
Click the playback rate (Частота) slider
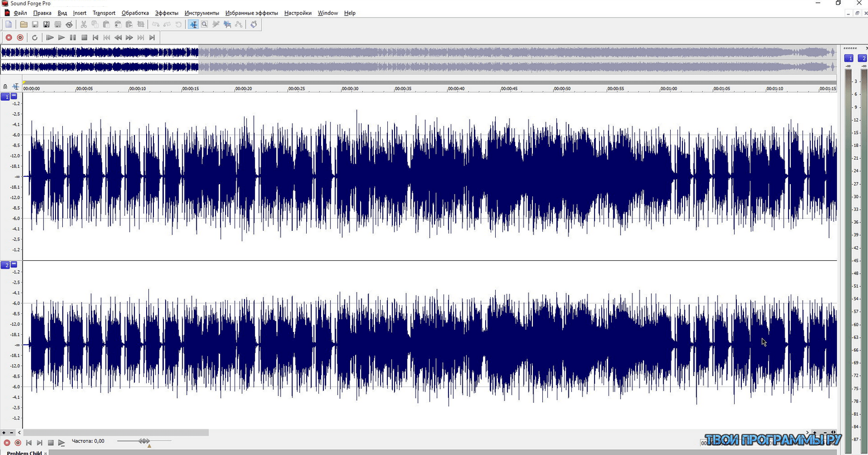(x=144, y=441)
